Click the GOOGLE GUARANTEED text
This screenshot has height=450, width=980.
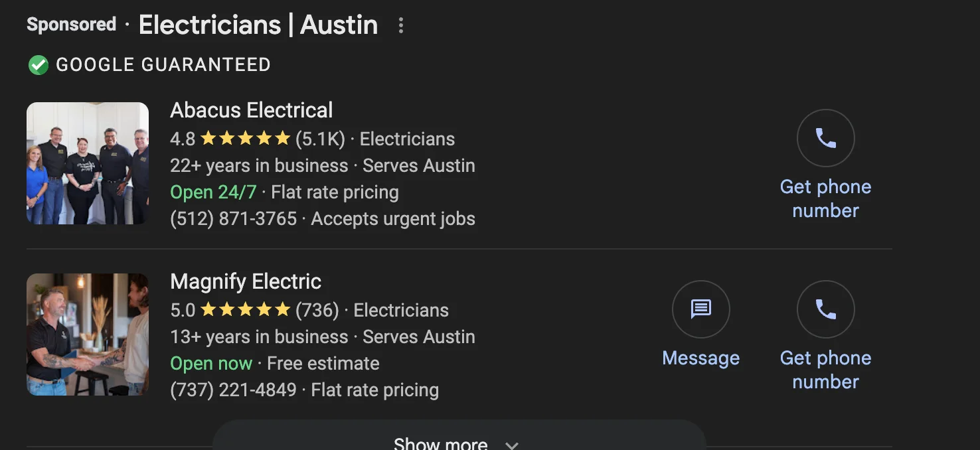163,65
